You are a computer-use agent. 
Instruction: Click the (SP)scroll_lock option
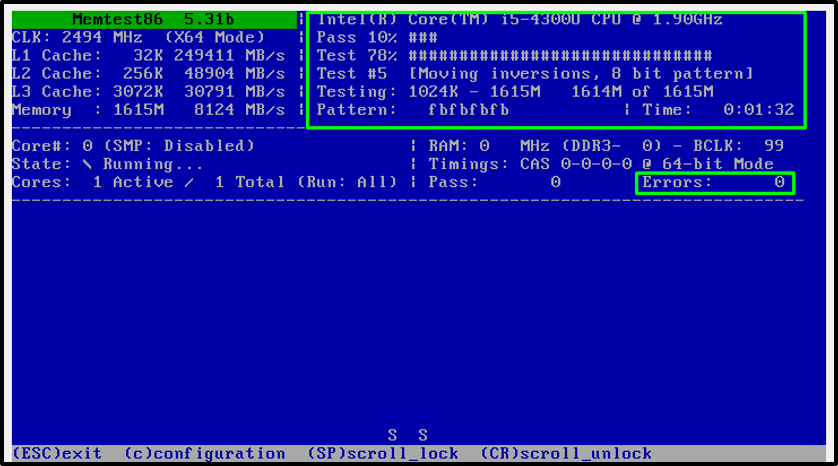(x=383, y=454)
